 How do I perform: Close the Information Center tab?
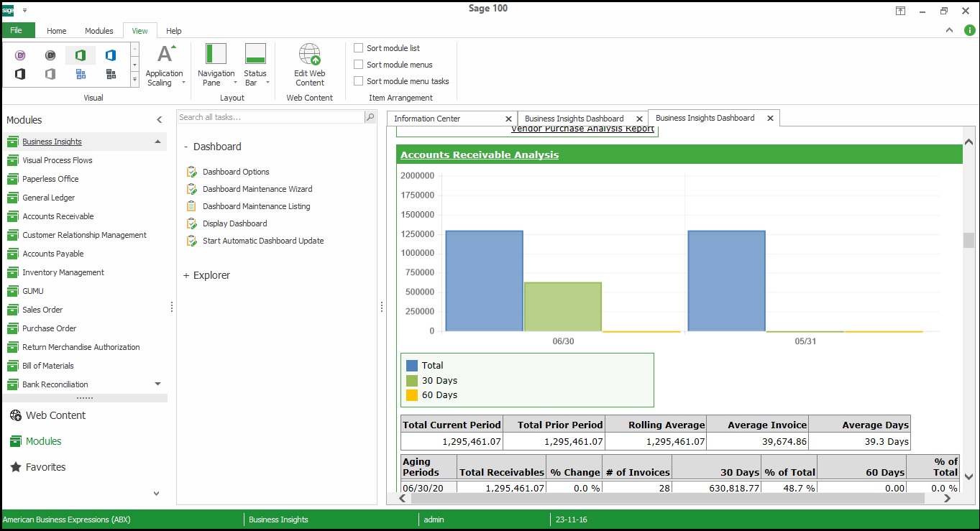(508, 119)
